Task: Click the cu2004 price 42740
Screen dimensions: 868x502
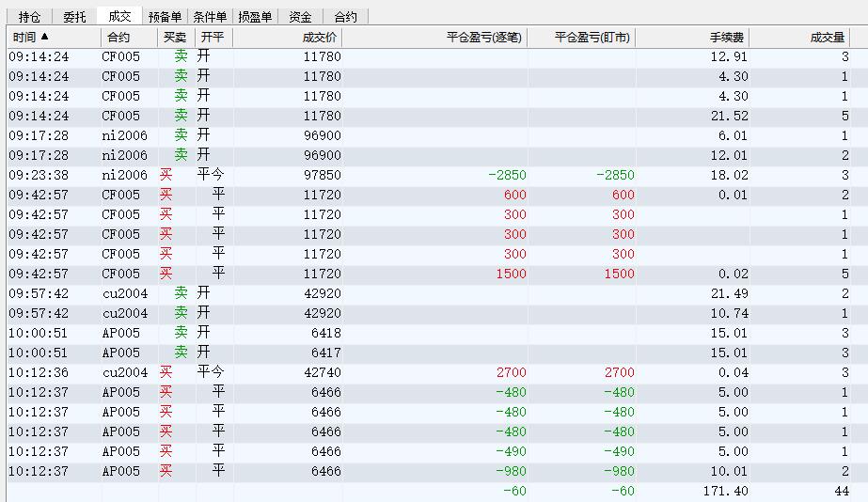Action: pyautogui.click(x=323, y=373)
